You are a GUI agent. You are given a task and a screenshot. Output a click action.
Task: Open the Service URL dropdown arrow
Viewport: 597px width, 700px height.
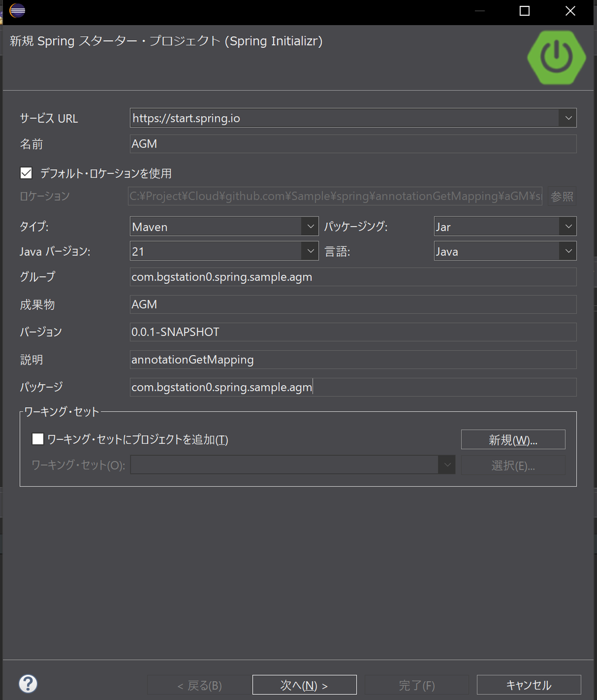(568, 118)
